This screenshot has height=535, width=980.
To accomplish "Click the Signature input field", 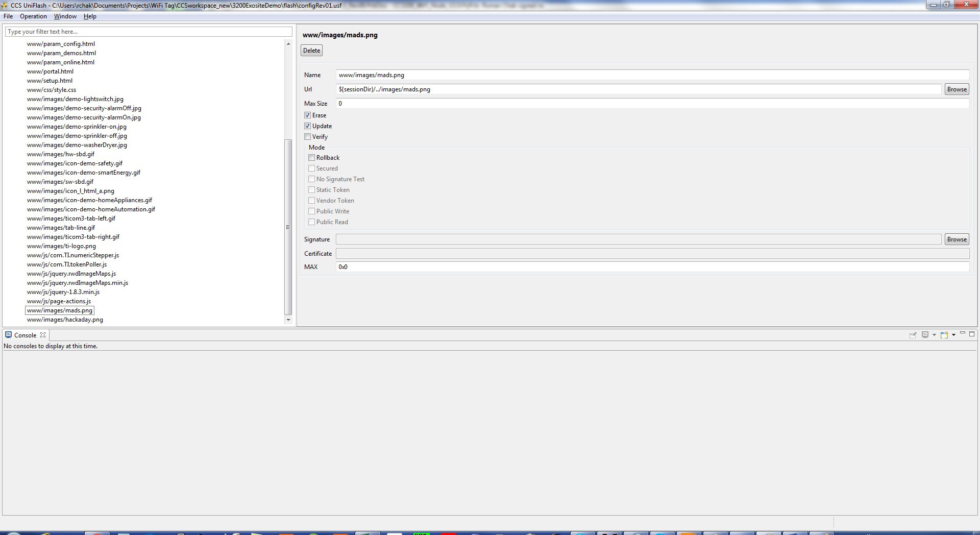I will (x=639, y=239).
